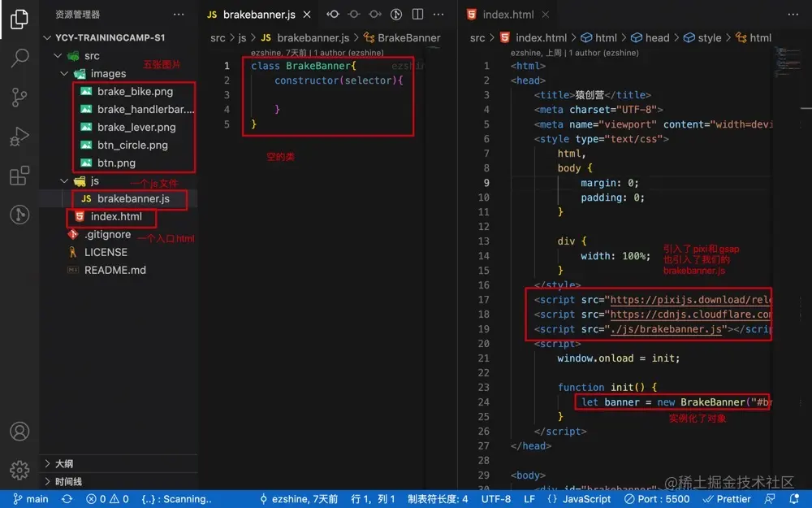
Task: Click the pixijs script URL on line 17
Action: 691,300
